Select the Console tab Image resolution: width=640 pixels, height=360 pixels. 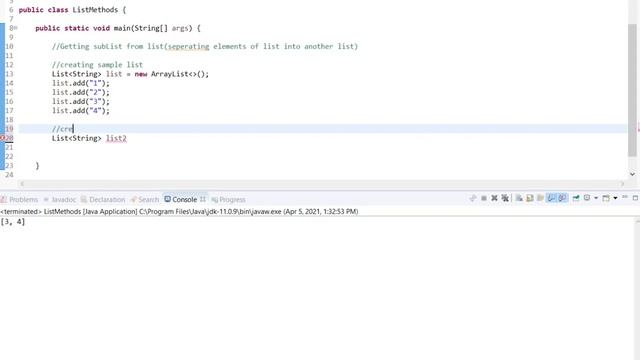[x=180, y=200]
